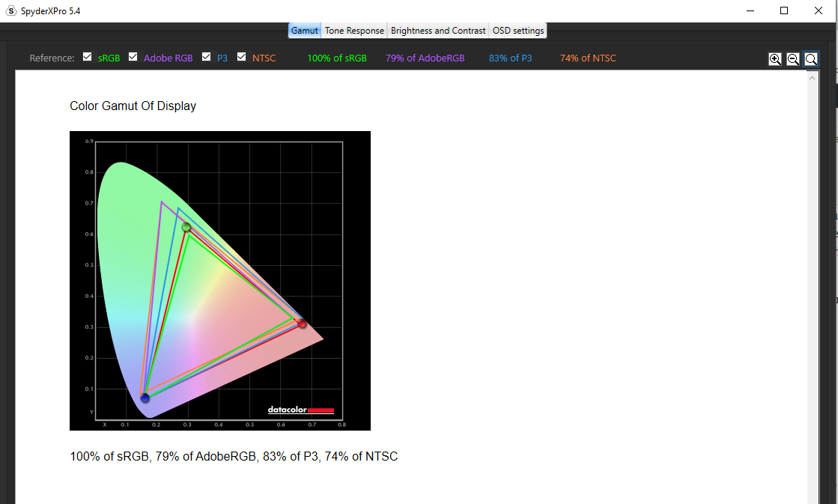Click the sRGB reference label
This screenshot has height=504, width=838.
109,58
